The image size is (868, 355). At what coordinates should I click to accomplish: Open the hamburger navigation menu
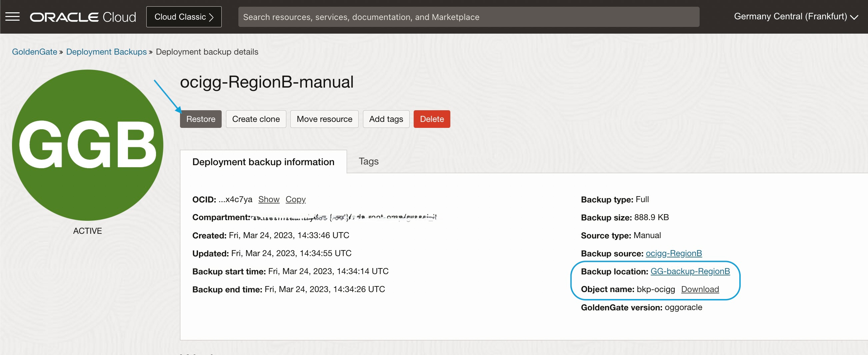(x=12, y=17)
